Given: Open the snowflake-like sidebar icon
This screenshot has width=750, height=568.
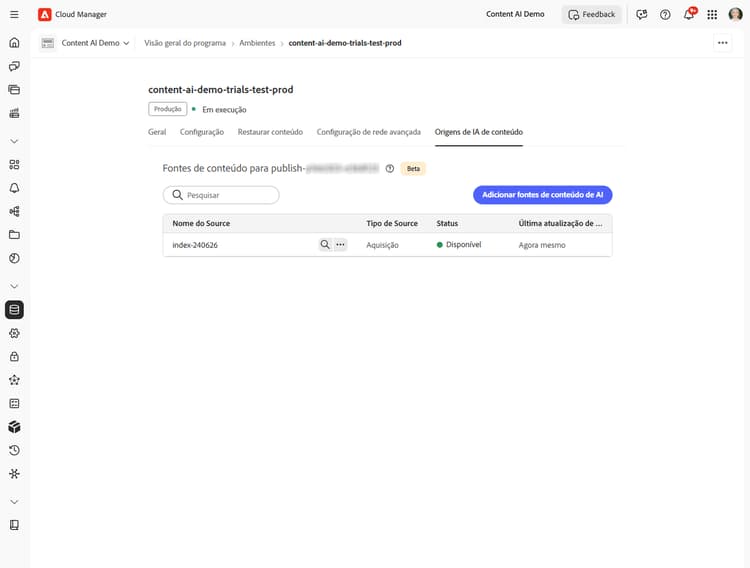Looking at the screenshot, I should [x=14, y=474].
